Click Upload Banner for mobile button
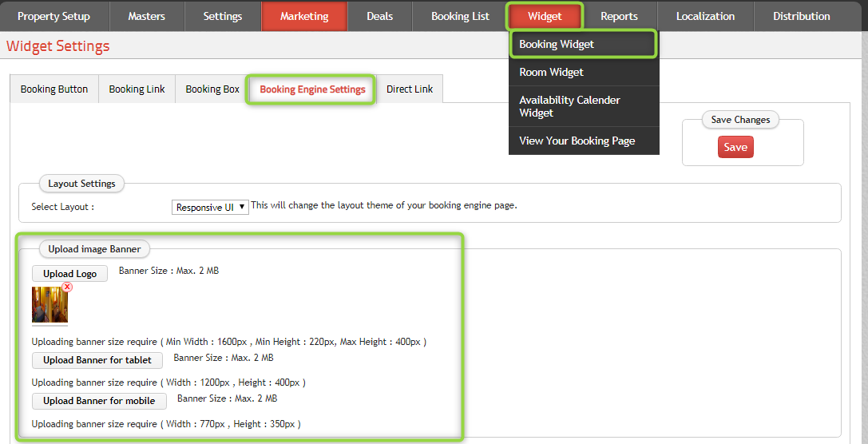This screenshot has height=444, width=868. 99,401
